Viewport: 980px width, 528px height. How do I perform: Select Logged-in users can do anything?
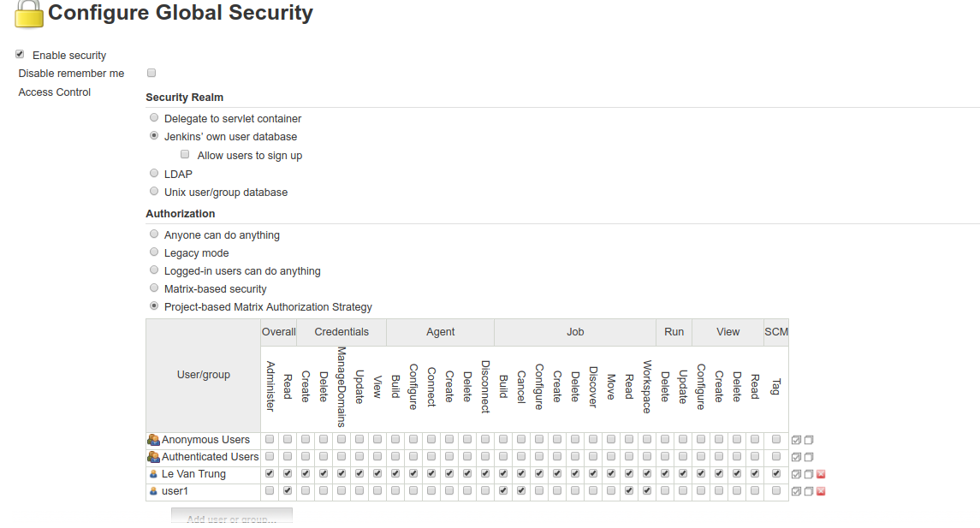tap(154, 270)
